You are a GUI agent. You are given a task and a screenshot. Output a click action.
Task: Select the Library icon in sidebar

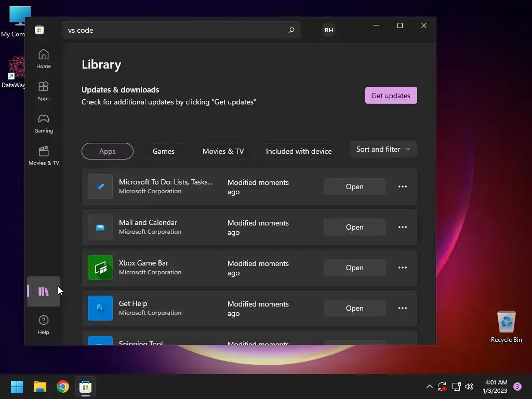(44, 291)
